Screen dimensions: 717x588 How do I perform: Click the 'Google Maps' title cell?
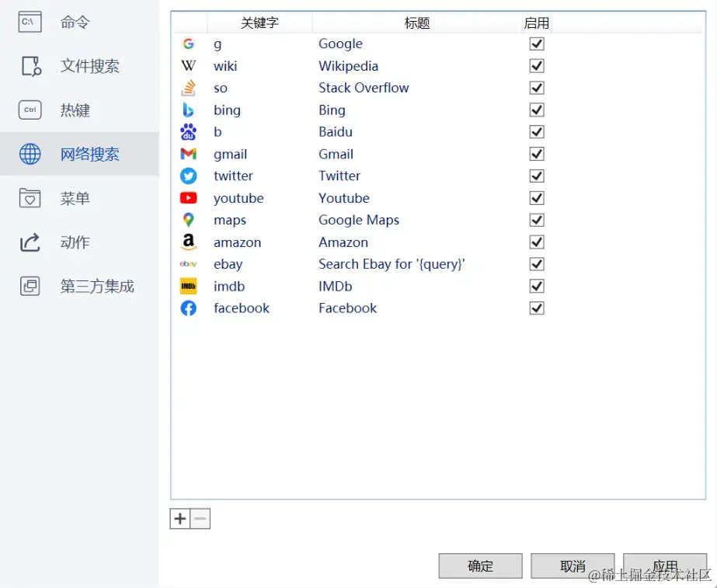(x=359, y=220)
